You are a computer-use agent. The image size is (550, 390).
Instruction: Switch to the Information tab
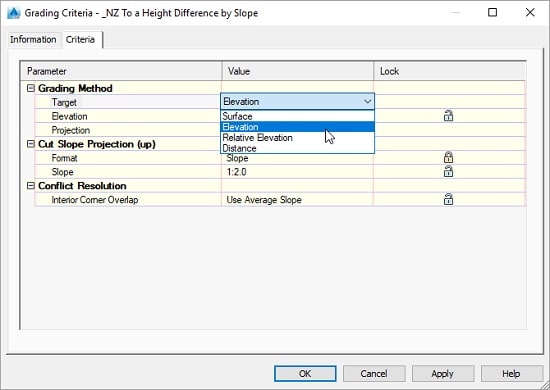[x=33, y=40]
